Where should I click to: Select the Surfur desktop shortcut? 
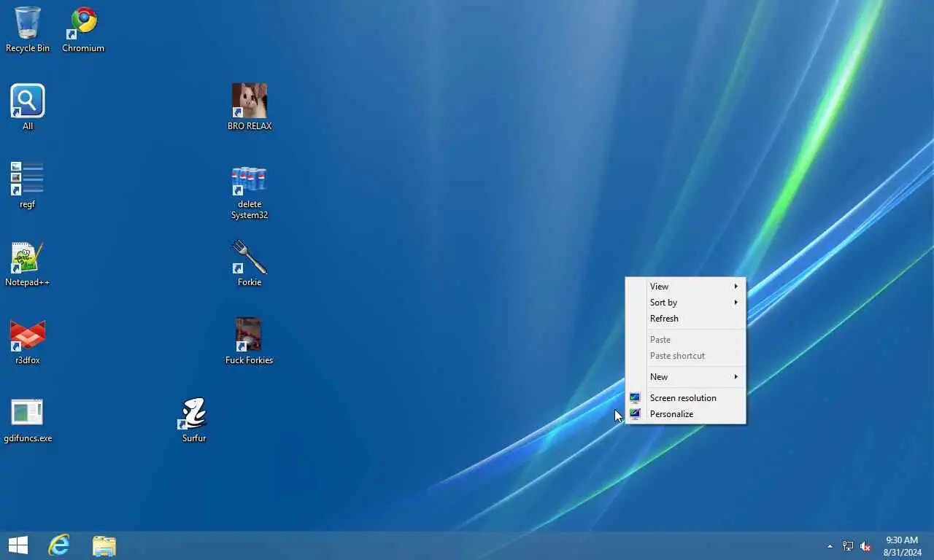tap(194, 420)
